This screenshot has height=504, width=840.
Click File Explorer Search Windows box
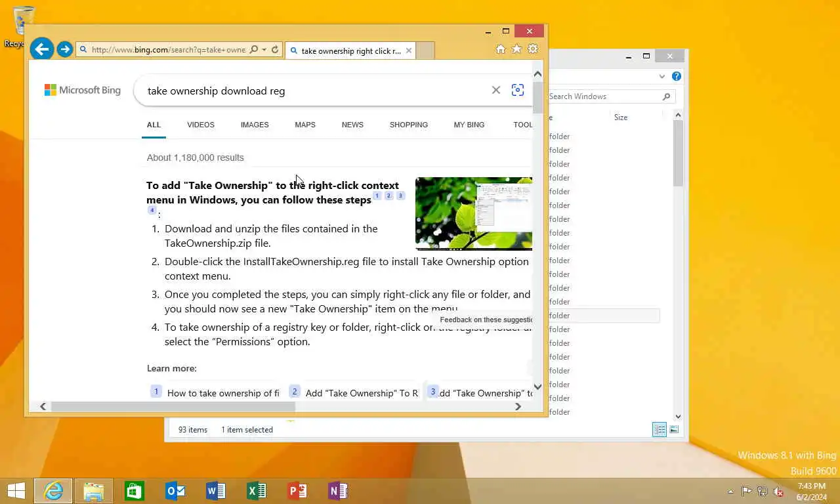click(604, 96)
